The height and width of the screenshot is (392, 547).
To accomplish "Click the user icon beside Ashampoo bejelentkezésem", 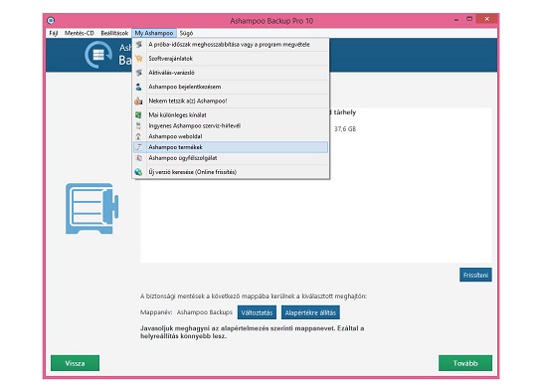I will [x=138, y=87].
